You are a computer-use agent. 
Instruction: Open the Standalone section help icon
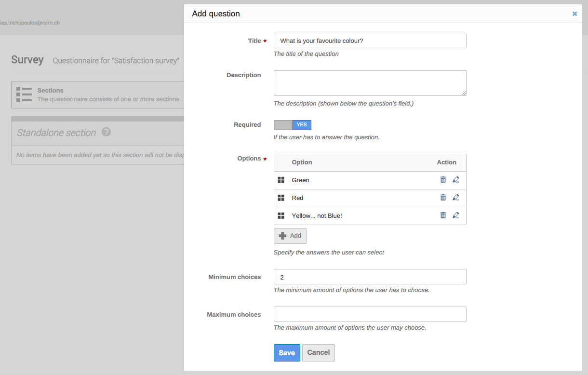coord(107,132)
